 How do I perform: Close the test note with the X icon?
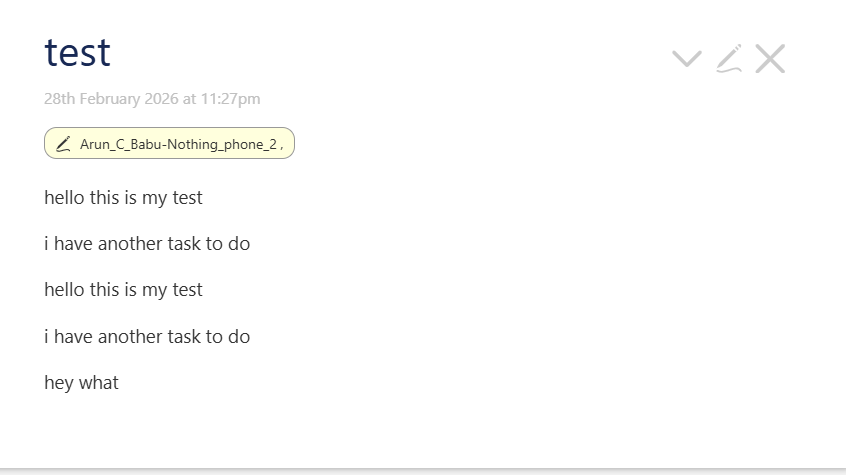tap(770, 59)
